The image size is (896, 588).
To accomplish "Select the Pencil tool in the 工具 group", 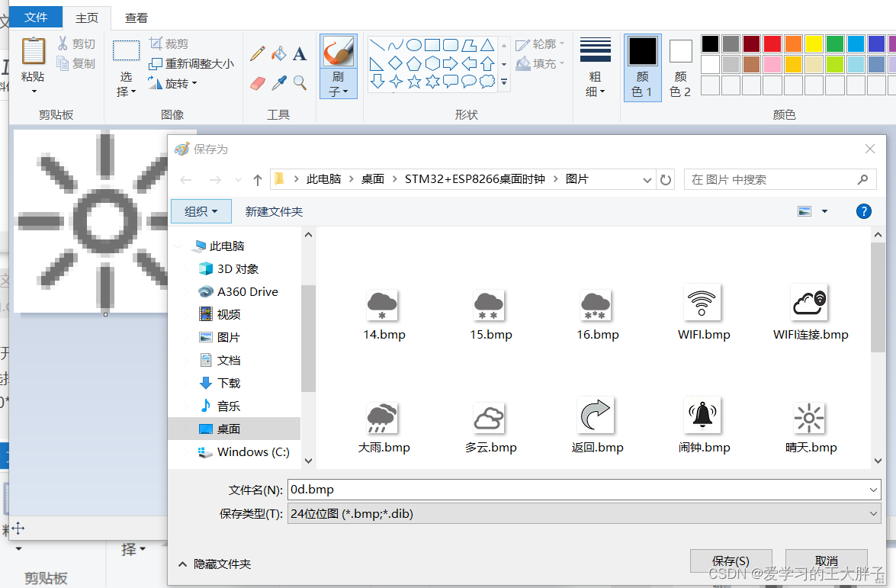I will (x=258, y=54).
